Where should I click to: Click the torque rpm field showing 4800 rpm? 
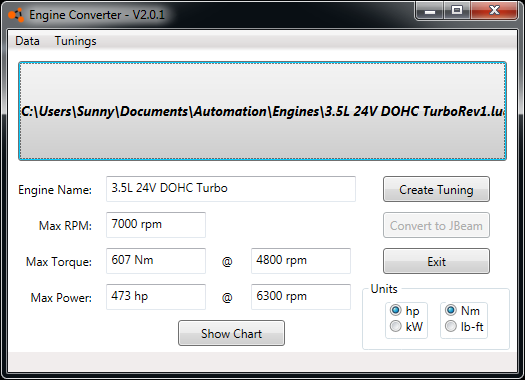301,261
